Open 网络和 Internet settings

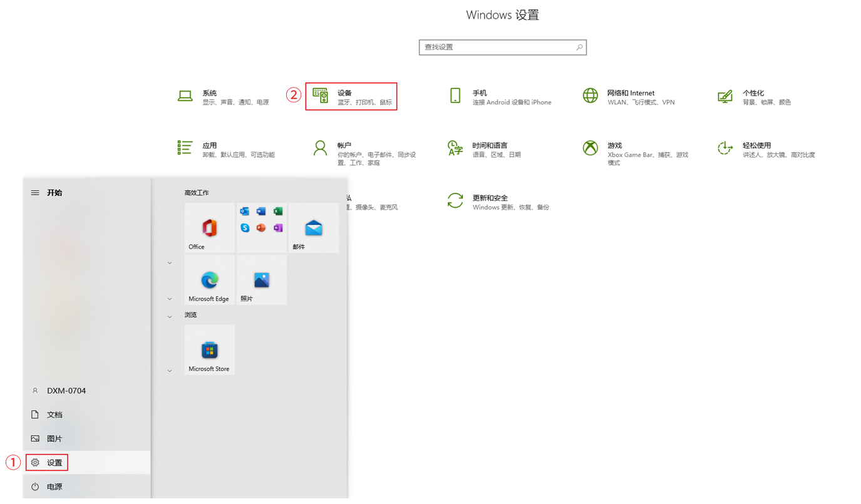point(629,96)
